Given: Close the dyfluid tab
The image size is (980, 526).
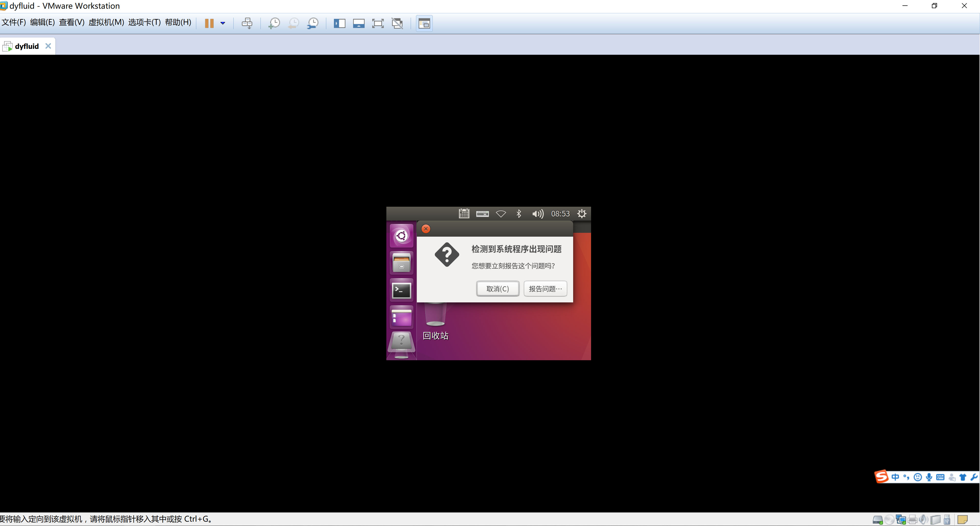Looking at the screenshot, I should click(48, 46).
